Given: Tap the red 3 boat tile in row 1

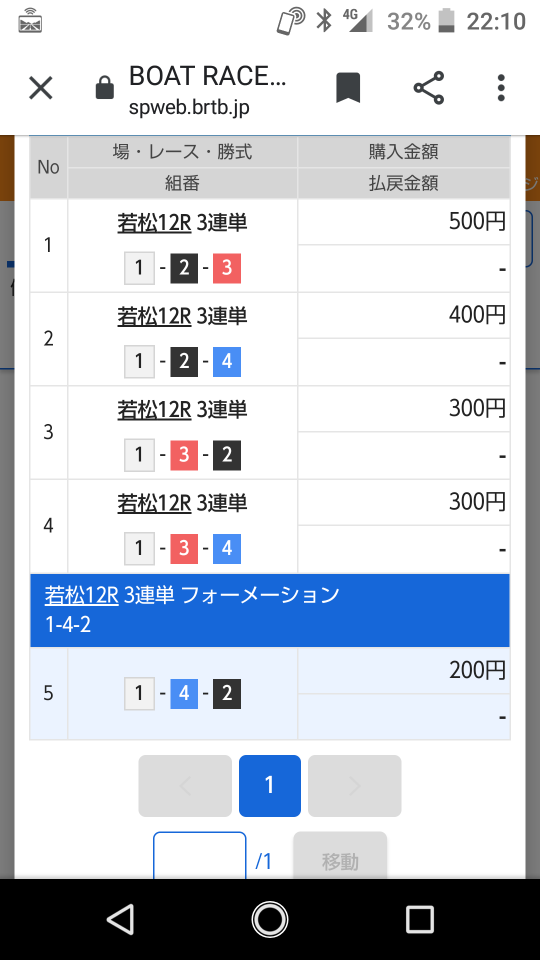Looking at the screenshot, I should 227,268.
